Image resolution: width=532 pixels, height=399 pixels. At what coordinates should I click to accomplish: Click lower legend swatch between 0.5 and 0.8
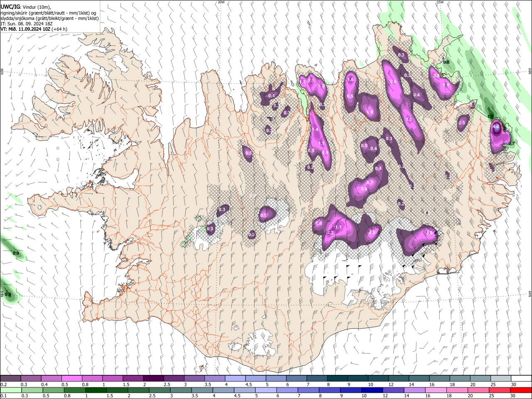tap(53, 390)
